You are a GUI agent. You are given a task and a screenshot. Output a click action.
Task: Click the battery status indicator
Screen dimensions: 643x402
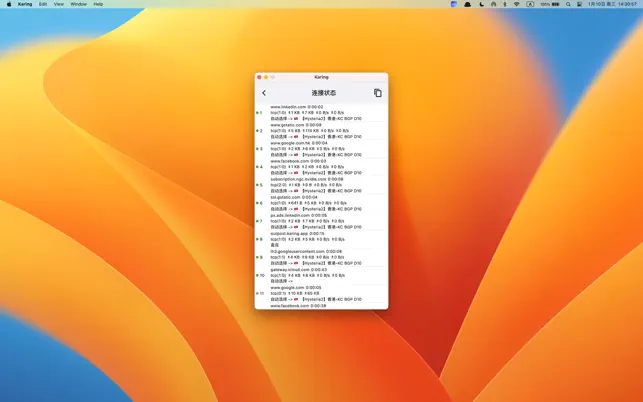click(x=550, y=4)
